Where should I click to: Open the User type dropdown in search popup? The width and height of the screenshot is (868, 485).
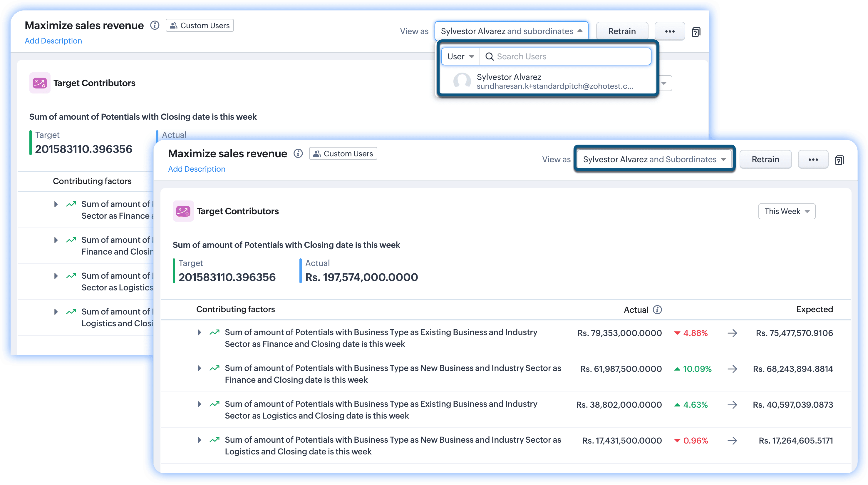point(460,57)
